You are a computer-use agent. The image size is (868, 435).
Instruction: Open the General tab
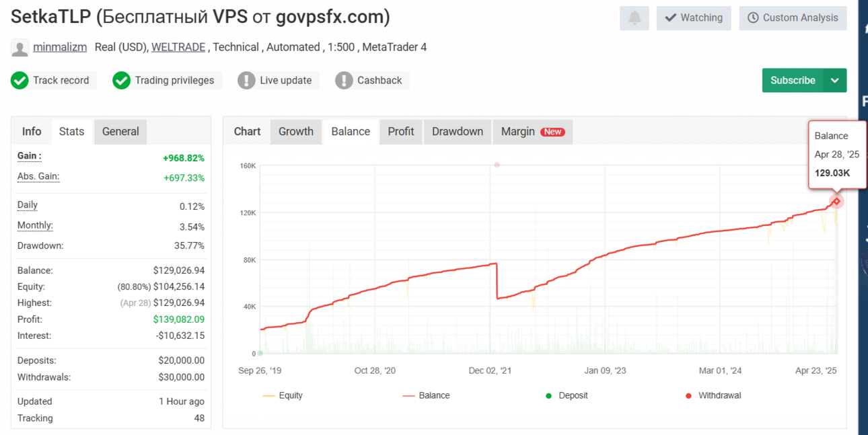click(x=120, y=132)
